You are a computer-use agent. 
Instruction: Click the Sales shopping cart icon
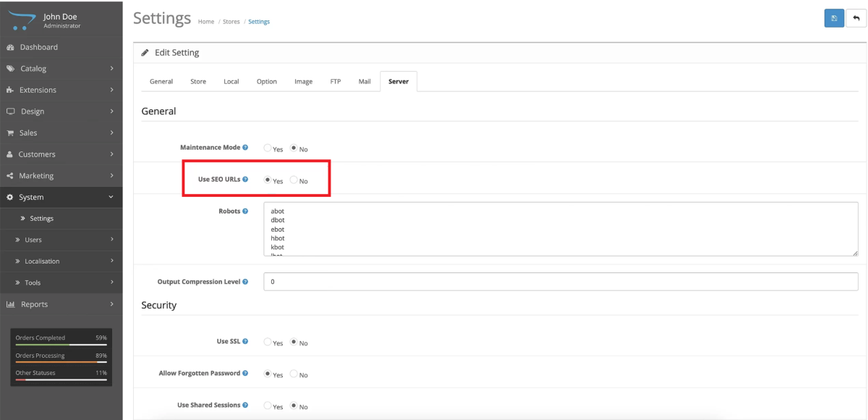pyautogui.click(x=9, y=133)
